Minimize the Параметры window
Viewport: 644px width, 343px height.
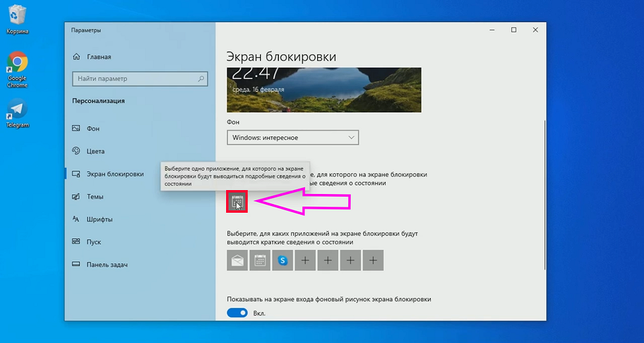[x=492, y=30]
